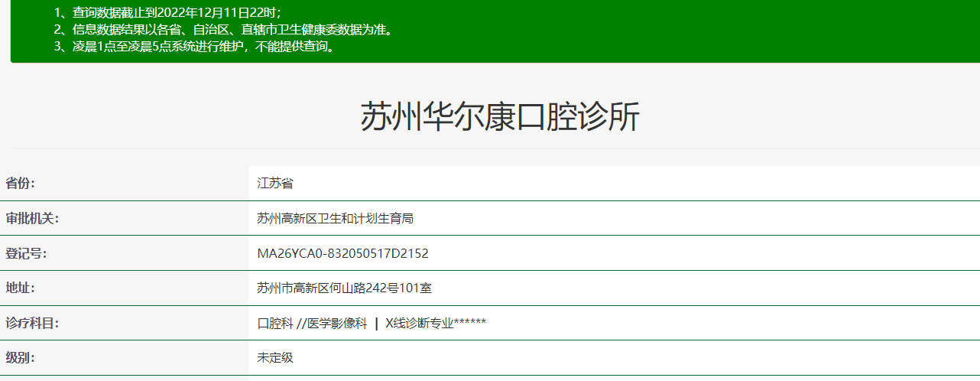Select the title 苏州华尔康口腔诊所
This screenshot has height=381, width=980.
click(500, 117)
